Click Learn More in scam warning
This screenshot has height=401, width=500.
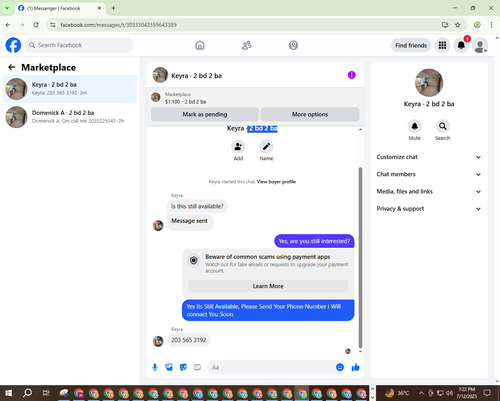click(268, 286)
